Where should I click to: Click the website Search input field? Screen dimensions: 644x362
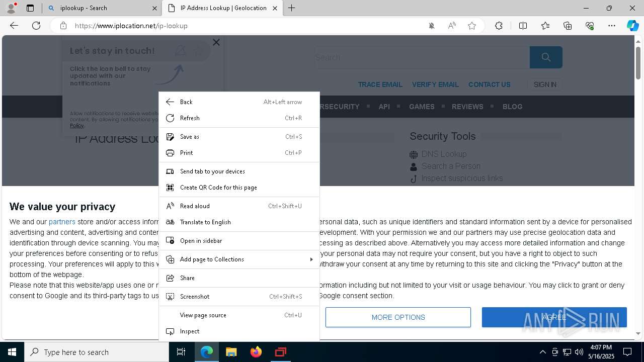[x=422, y=57]
